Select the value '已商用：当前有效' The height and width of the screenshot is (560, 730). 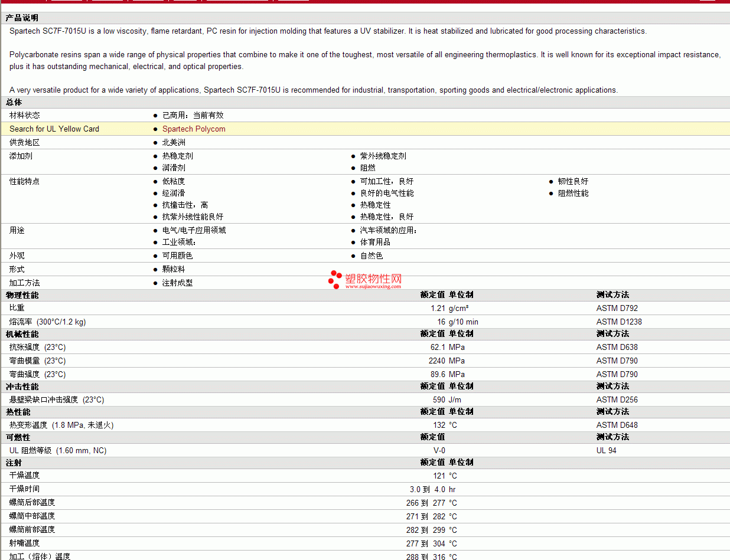tap(193, 115)
